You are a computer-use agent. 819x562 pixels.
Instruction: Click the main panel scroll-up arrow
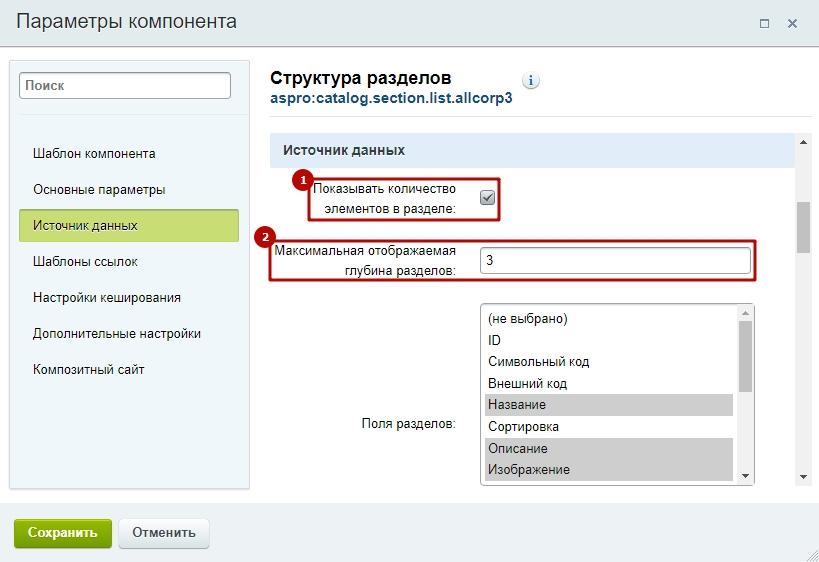click(x=803, y=143)
